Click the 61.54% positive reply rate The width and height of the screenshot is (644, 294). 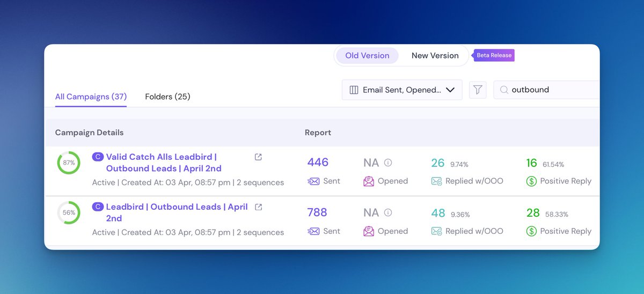tap(553, 164)
